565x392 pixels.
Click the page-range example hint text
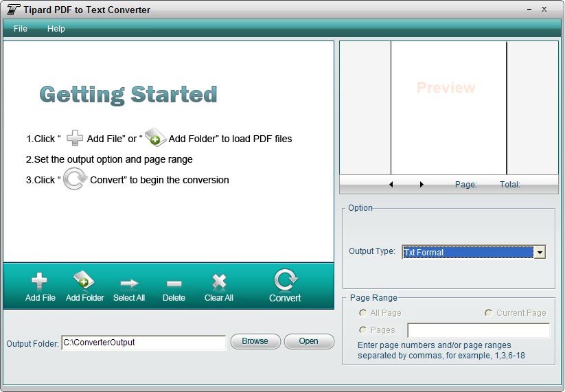tap(441, 350)
